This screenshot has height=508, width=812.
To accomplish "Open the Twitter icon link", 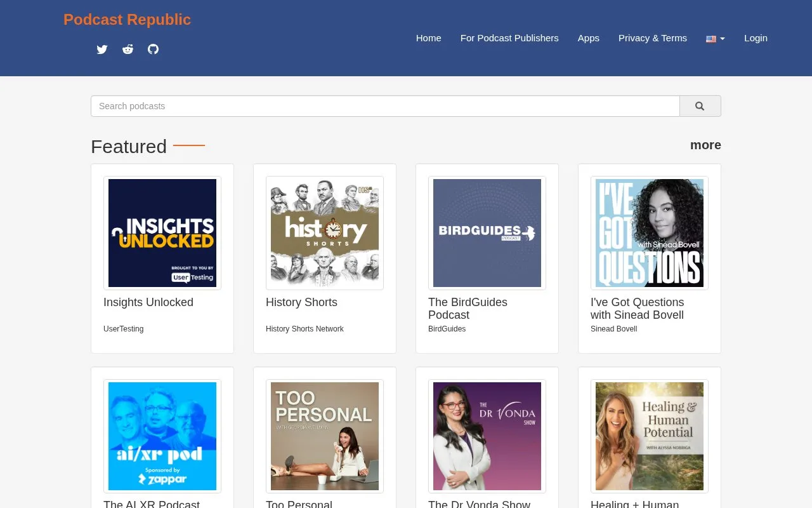I will (102, 50).
